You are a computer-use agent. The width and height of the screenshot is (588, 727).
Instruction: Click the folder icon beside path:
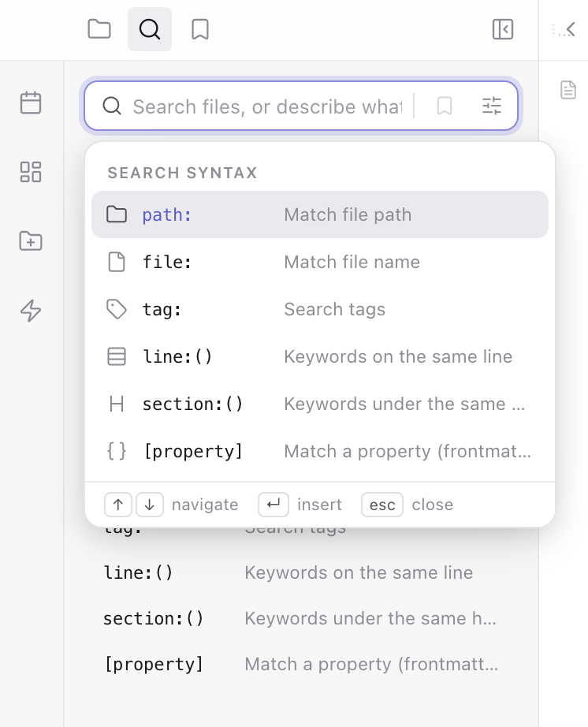117,214
